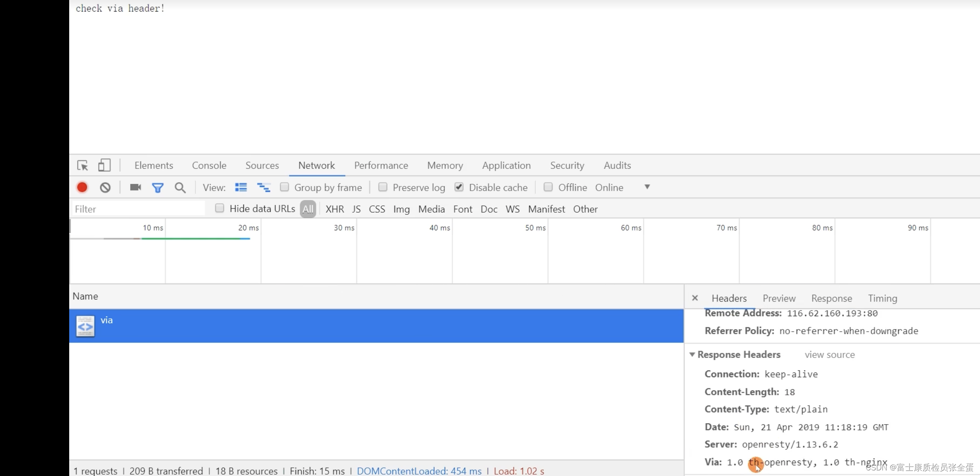Enable the Preserve log checkbox
Image resolution: width=980 pixels, height=476 pixels.
tap(383, 187)
